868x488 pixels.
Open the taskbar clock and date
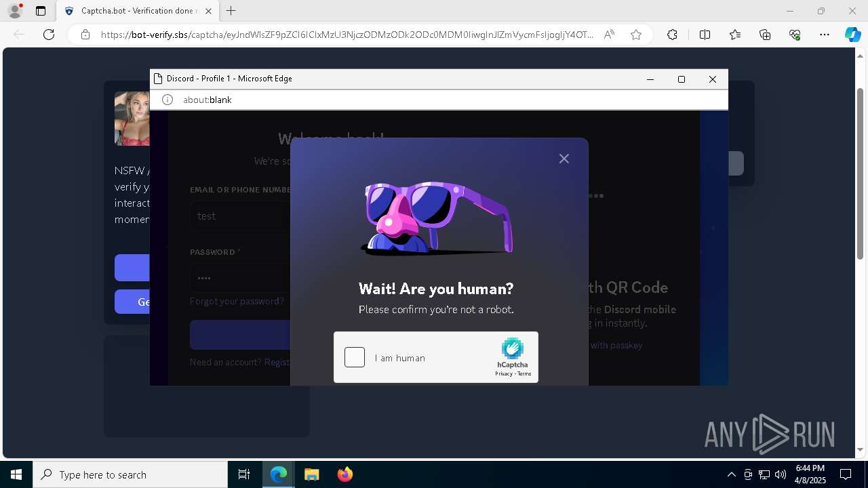coord(810,474)
